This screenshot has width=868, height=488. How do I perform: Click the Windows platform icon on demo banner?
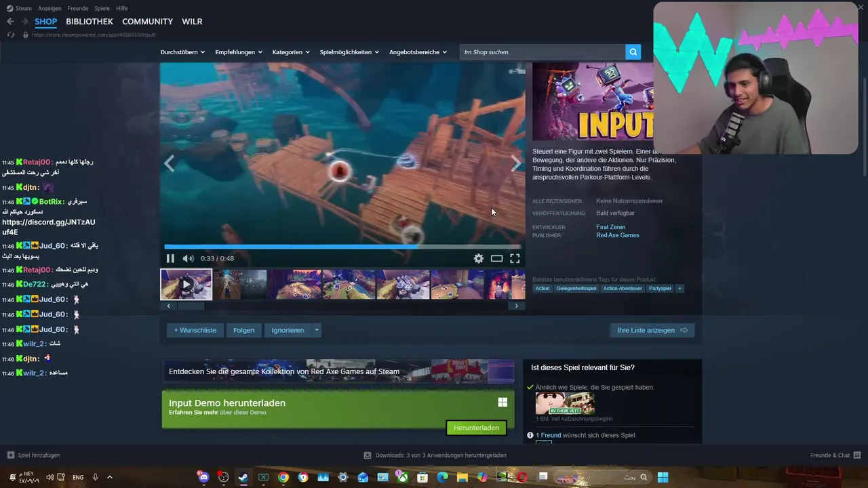(x=502, y=403)
